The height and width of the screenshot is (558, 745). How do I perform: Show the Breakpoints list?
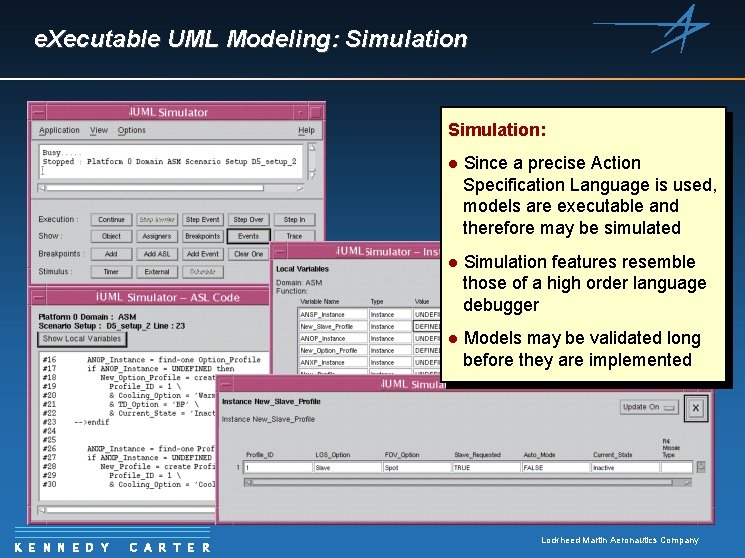(x=202, y=236)
